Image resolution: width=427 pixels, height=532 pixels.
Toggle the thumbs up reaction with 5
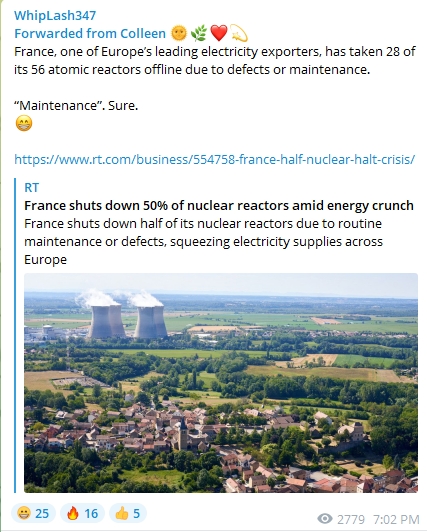coord(128,513)
